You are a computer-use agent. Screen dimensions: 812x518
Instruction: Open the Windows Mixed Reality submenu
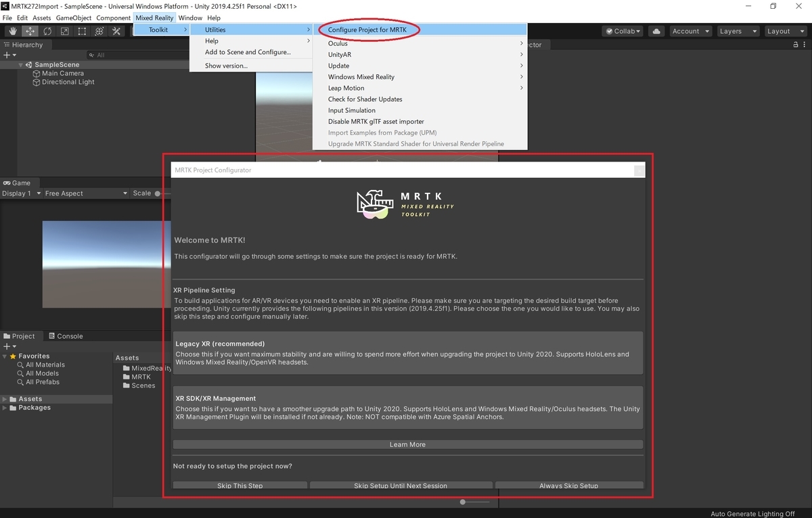[x=420, y=76]
